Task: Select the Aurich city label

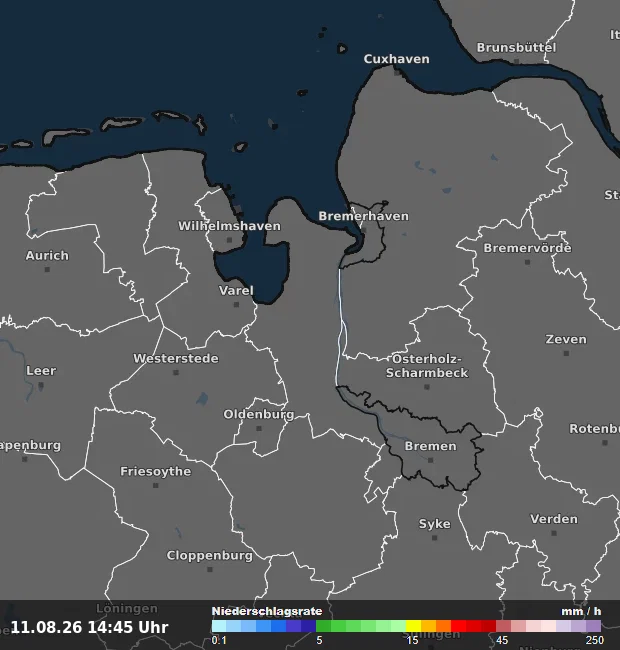Action: 47,255
